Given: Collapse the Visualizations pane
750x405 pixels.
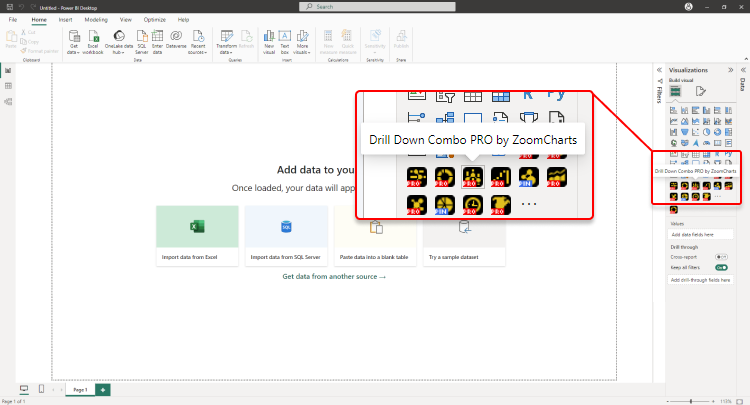Looking at the screenshot, I should click(731, 70).
